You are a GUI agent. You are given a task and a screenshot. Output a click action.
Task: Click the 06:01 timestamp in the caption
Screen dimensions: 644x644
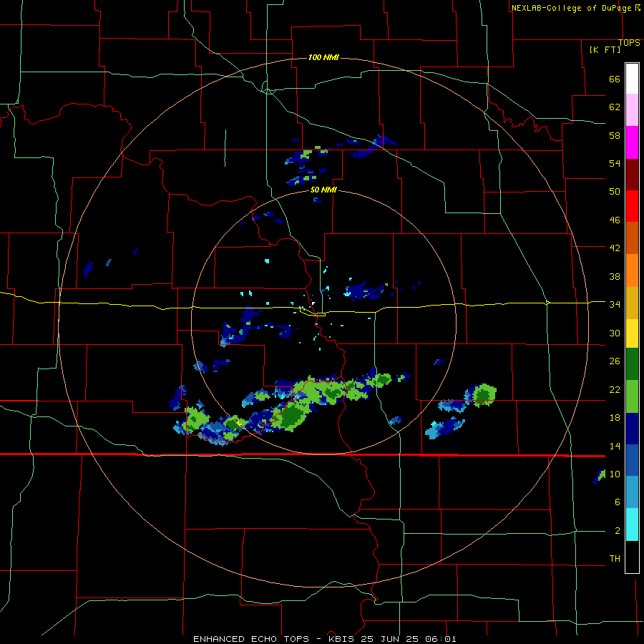441,639
